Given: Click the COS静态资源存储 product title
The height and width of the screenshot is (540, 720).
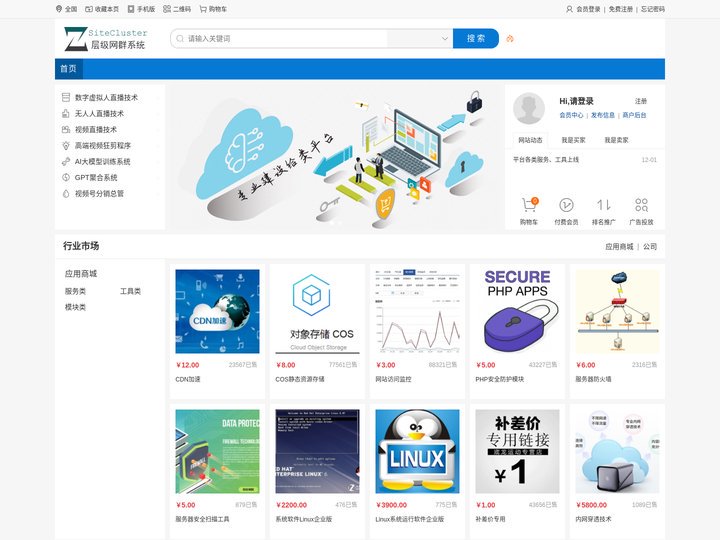Looking at the screenshot, I should coord(300,379).
